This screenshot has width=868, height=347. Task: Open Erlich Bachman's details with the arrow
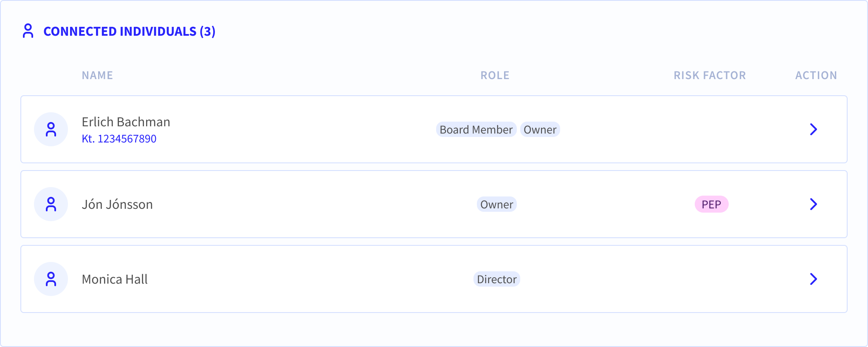coord(813,129)
